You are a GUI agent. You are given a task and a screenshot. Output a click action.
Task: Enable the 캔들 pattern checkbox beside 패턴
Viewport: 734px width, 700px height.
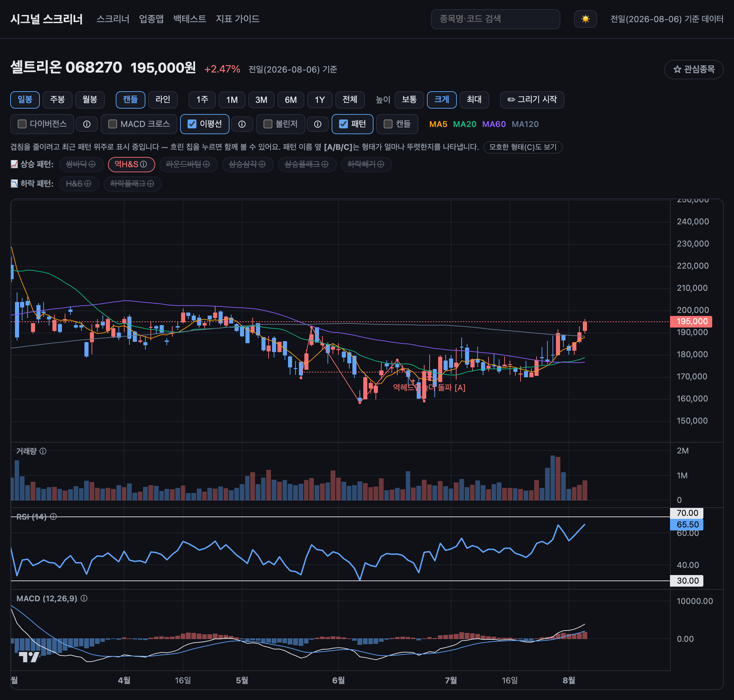point(388,124)
